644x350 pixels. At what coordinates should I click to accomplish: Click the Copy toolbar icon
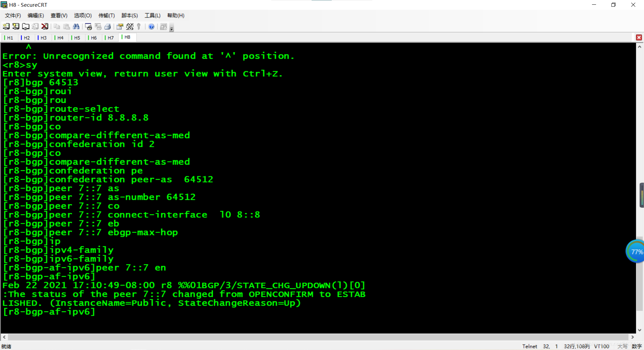[57, 27]
